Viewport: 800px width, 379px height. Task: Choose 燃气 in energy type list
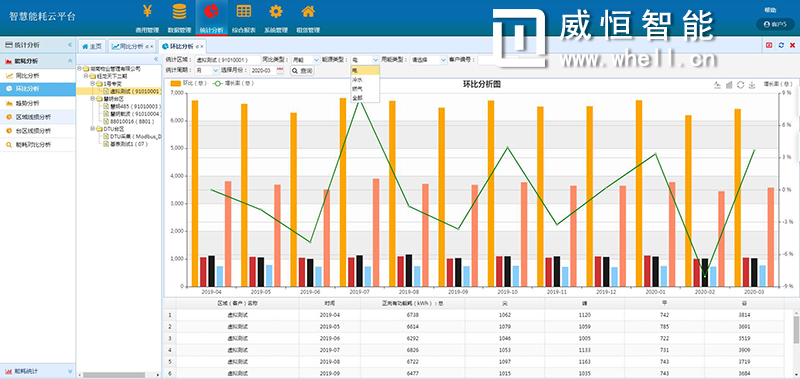click(365, 89)
